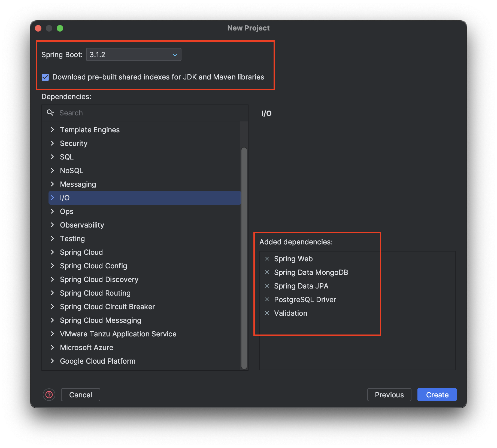
Task: Click the search magnifier icon
Action: point(50,113)
